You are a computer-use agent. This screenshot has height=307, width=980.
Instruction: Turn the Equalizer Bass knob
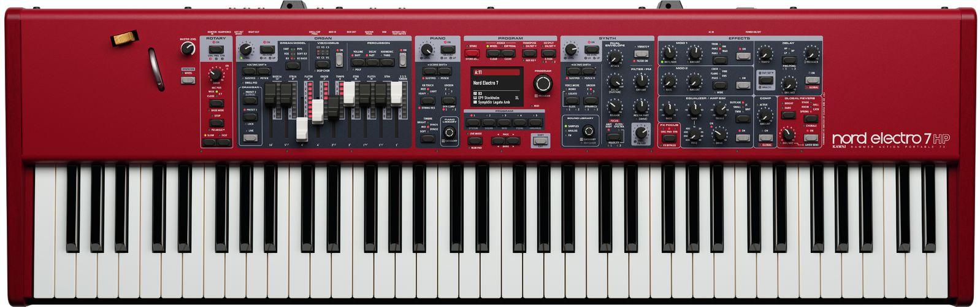(x=669, y=109)
